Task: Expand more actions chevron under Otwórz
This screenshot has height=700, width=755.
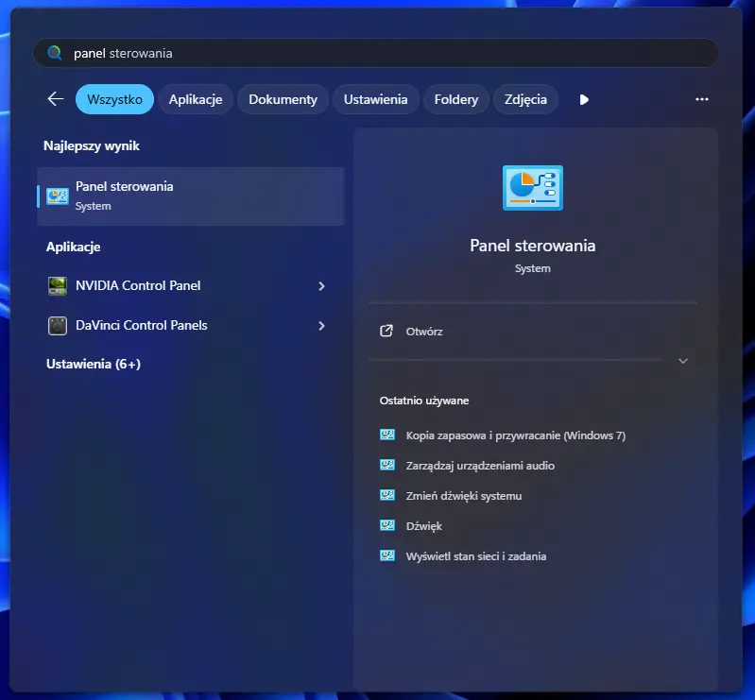Action: [683, 361]
